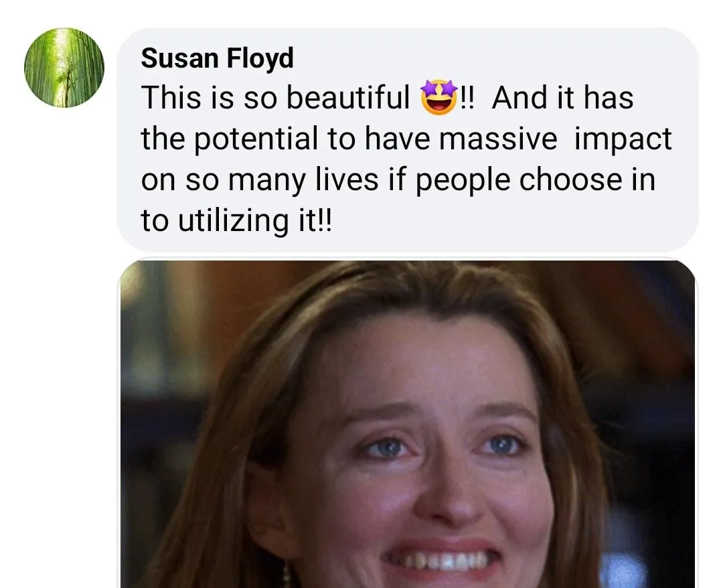Open Susan Floyd's profile name link
The image size is (723, 588).
coord(217,58)
